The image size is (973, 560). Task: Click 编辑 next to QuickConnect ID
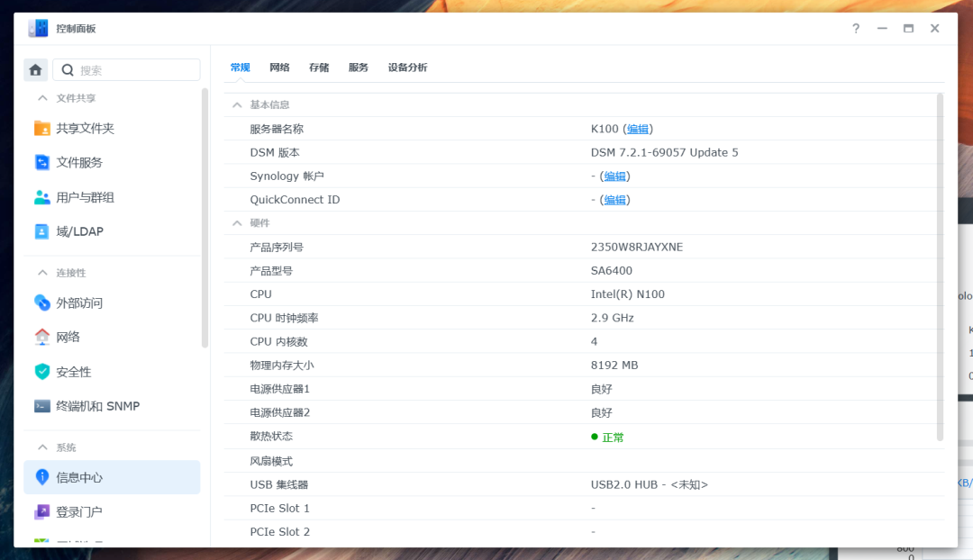click(614, 199)
